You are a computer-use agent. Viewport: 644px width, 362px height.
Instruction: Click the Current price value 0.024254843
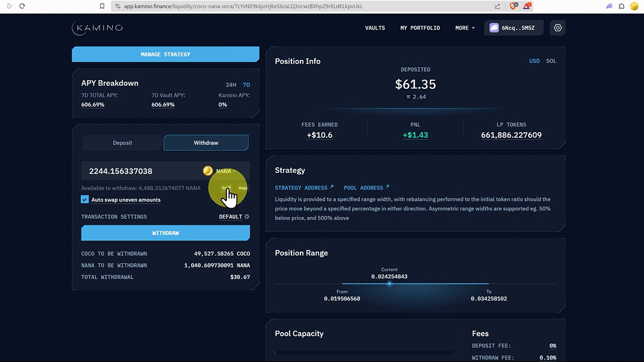point(389,276)
